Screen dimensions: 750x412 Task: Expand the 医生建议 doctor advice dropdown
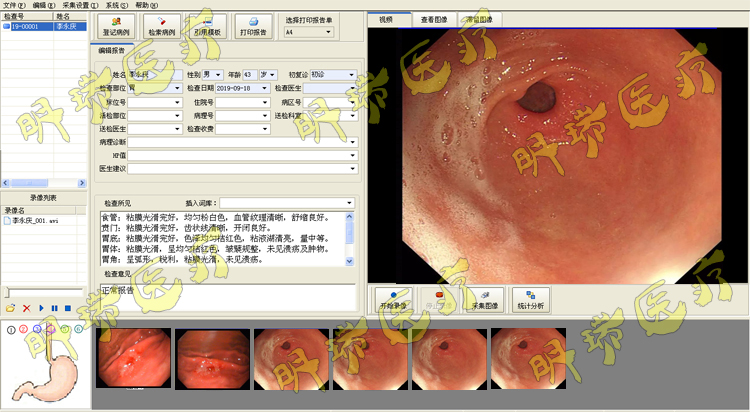pos(353,168)
